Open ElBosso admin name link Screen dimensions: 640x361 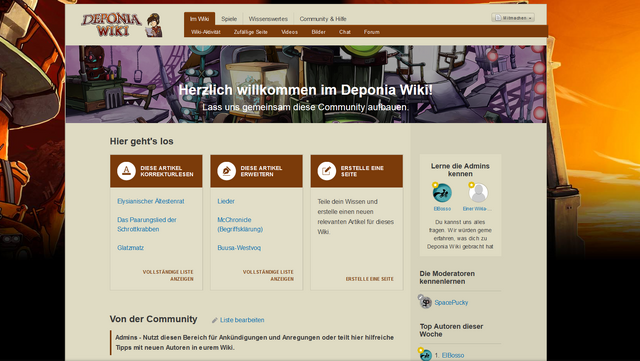tap(442, 209)
